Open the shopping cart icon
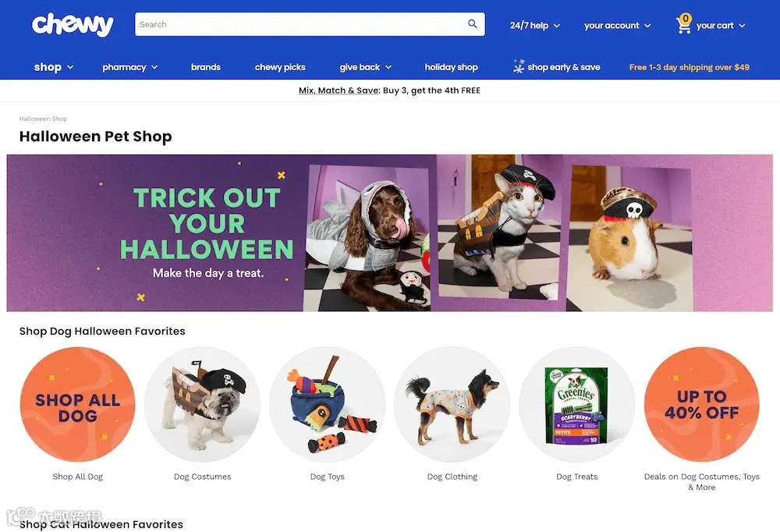 684,24
